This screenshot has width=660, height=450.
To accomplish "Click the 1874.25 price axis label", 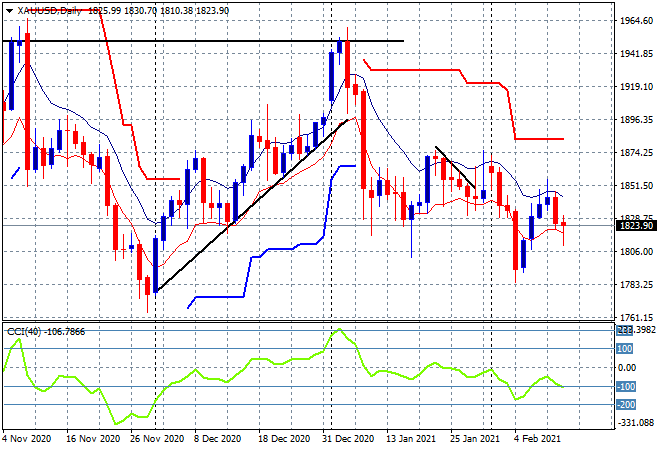I will coord(636,152).
